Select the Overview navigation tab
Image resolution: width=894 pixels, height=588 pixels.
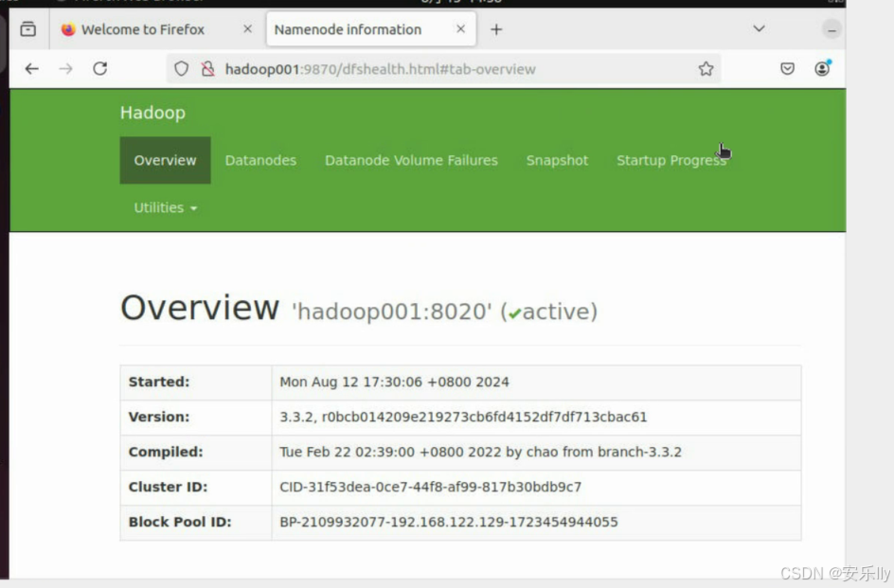coord(166,160)
